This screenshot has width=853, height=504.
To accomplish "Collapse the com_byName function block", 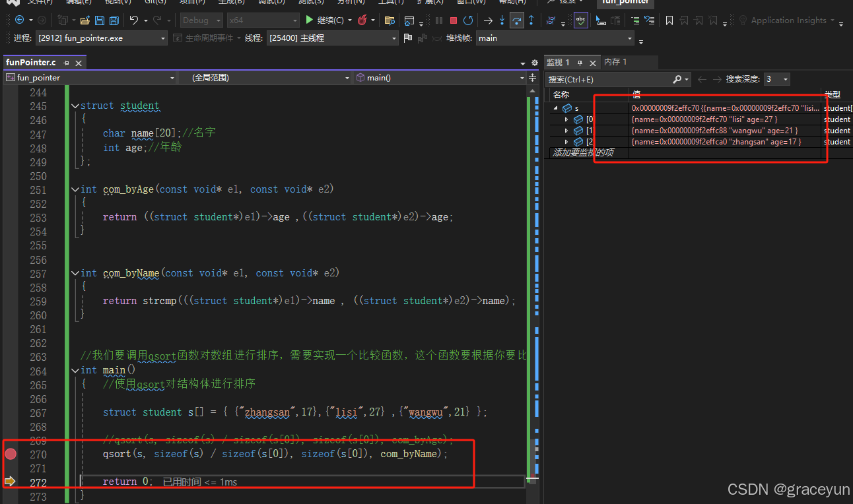I will pos(75,273).
